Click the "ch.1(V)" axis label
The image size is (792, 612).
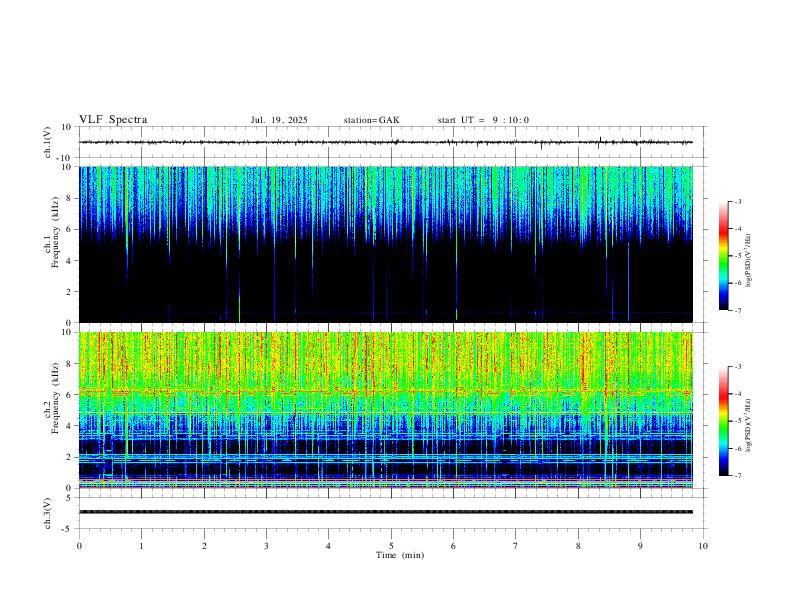point(48,142)
